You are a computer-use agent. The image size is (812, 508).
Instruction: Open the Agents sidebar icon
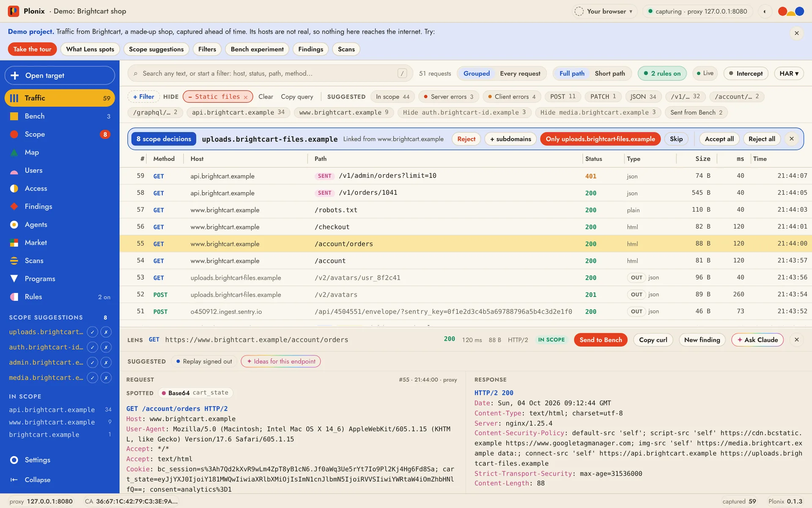coord(14,225)
